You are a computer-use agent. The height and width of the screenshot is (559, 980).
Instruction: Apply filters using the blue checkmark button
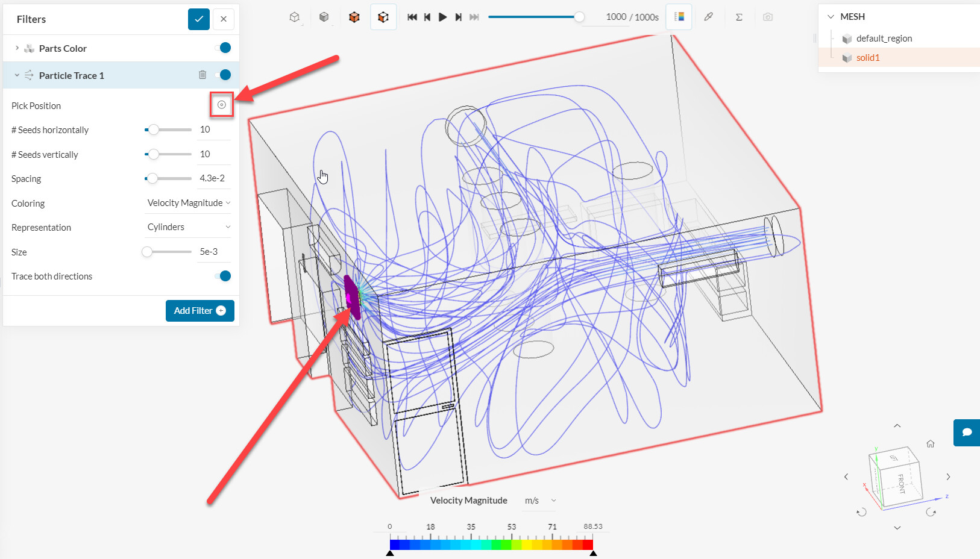click(199, 19)
